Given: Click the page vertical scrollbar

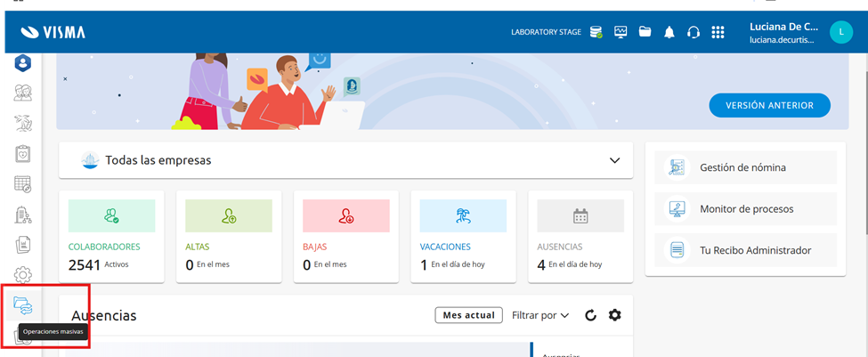Looking at the screenshot, I should [x=865, y=144].
